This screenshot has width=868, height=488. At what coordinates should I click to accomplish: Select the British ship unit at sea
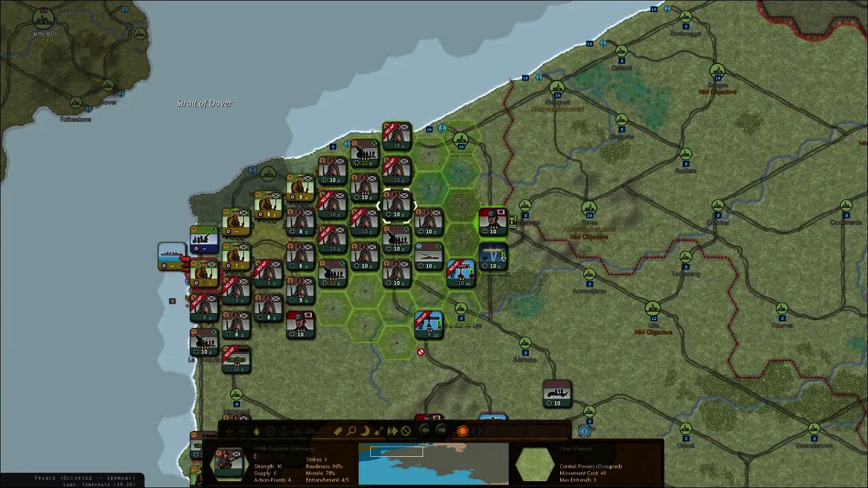click(x=172, y=256)
